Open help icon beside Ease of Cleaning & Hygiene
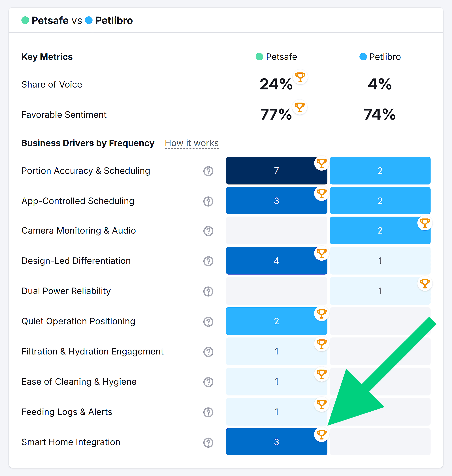 pyautogui.click(x=208, y=382)
